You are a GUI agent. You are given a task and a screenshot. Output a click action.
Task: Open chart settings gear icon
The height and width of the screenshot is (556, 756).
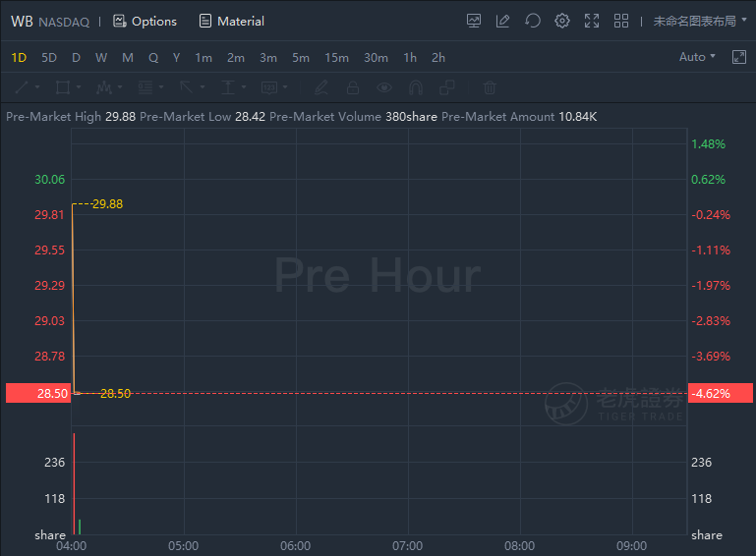[x=561, y=21]
